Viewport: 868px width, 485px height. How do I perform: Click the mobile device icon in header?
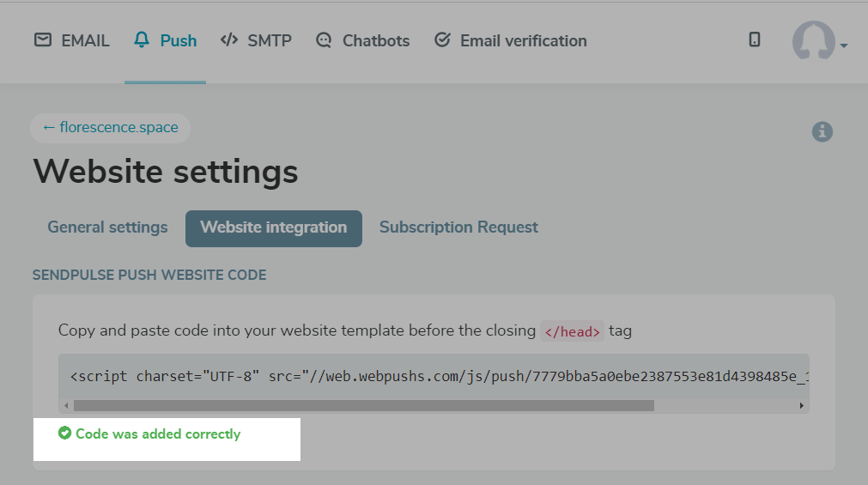pyautogui.click(x=755, y=39)
